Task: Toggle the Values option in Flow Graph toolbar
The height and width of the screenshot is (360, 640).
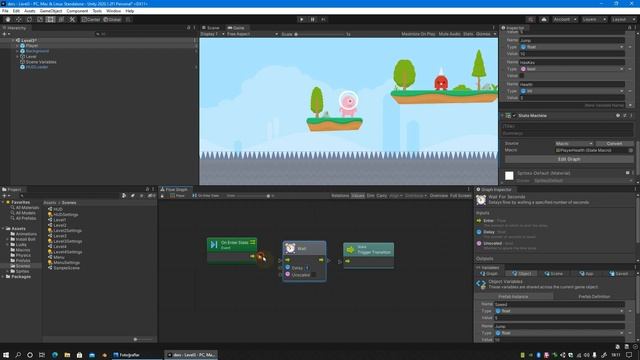Action: [358, 196]
